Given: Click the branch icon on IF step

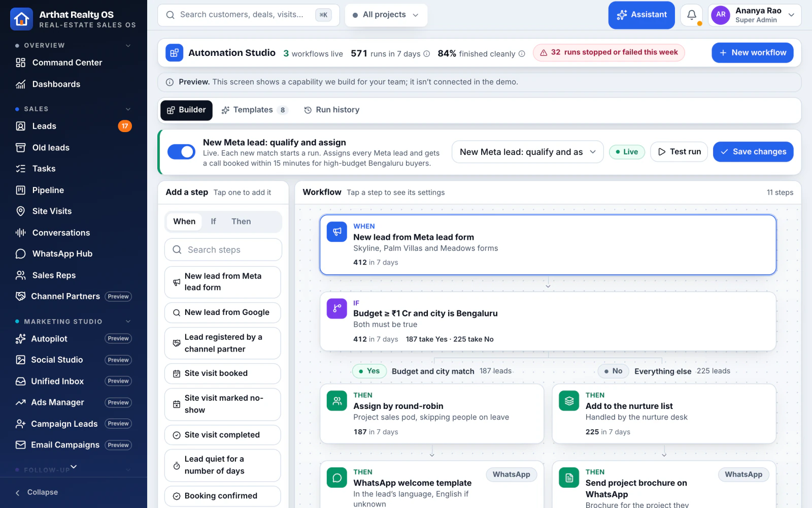Looking at the screenshot, I should click(x=337, y=308).
